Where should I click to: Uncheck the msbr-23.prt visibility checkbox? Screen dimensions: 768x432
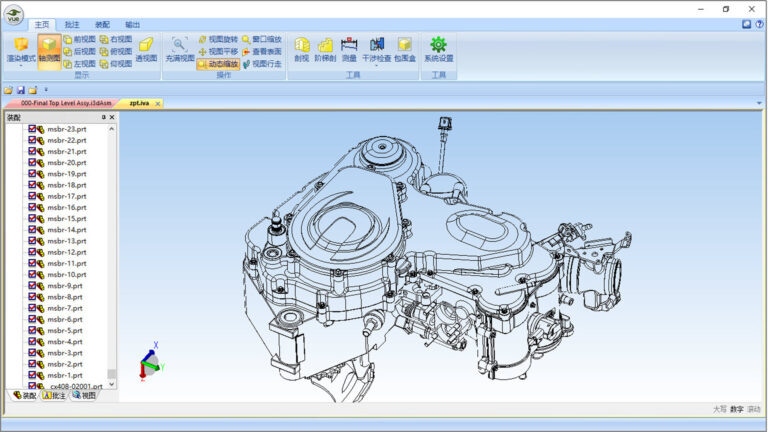click(32, 129)
